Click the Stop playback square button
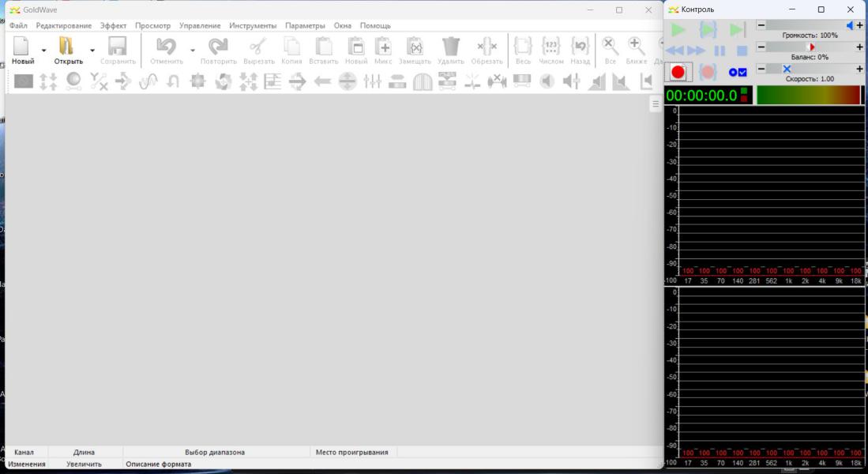This screenshot has height=474, width=868. coord(742,51)
